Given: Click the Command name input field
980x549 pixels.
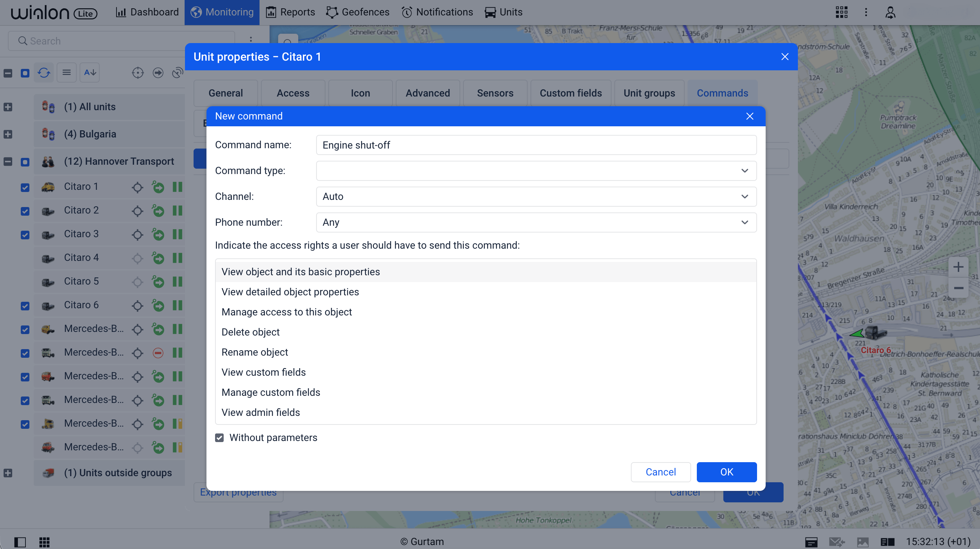Looking at the screenshot, I should [x=536, y=145].
